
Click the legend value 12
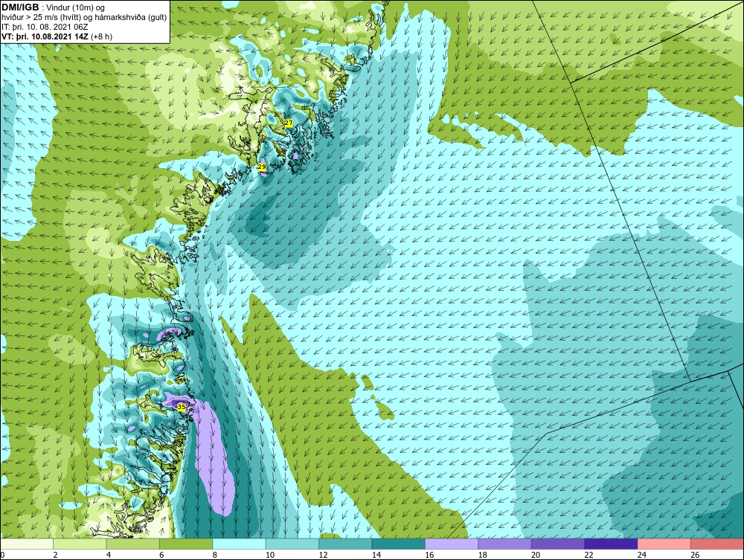[x=323, y=555]
